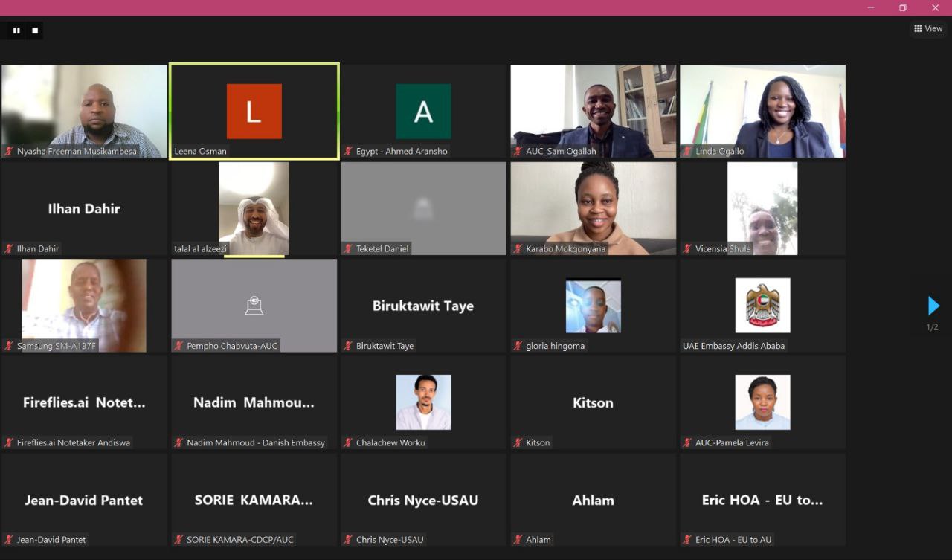Click the muted mic icon on Egypt - Ahmed Aransho
Viewport: 952px width, 560px height.
[x=348, y=152]
